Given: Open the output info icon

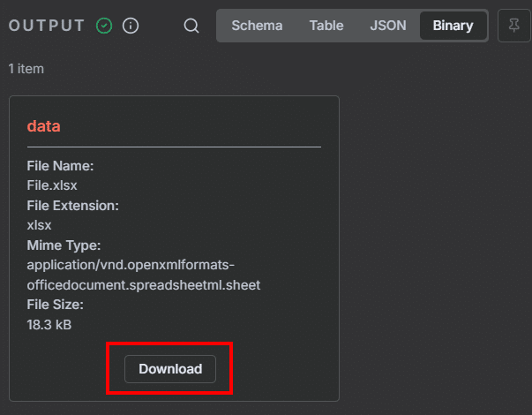Looking at the screenshot, I should pyautogui.click(x=131, y=26).
